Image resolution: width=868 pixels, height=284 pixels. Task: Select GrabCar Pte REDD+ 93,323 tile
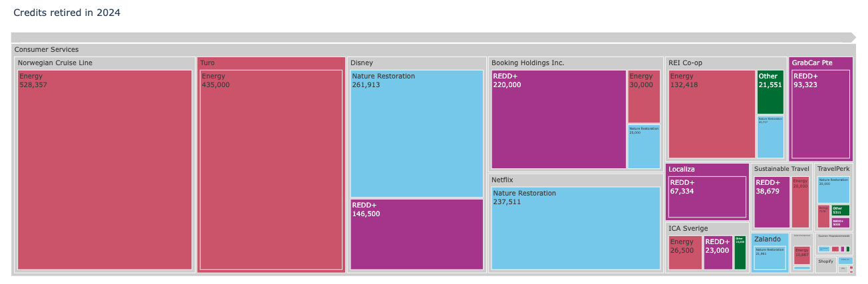point(820,114)
